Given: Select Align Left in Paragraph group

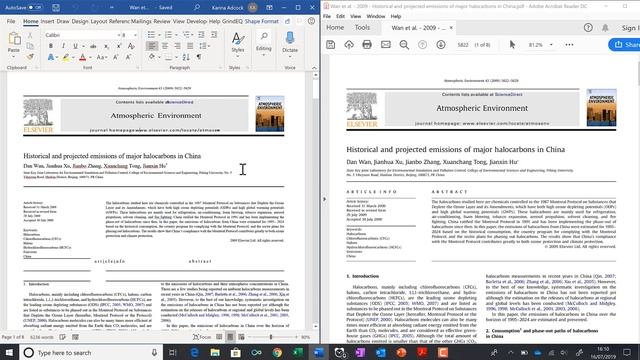Looking at the screenshot, I should pyautogui.click(x=151, y=46).
